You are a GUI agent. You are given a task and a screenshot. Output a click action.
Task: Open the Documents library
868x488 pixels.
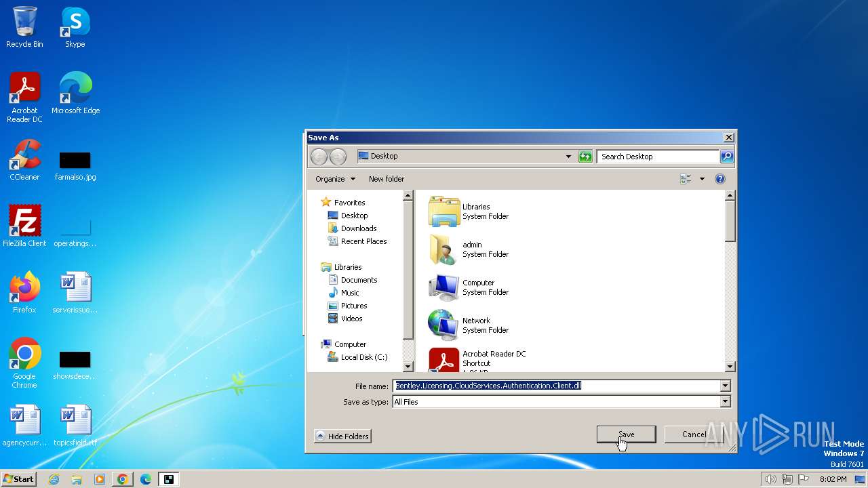coord(353,280)
